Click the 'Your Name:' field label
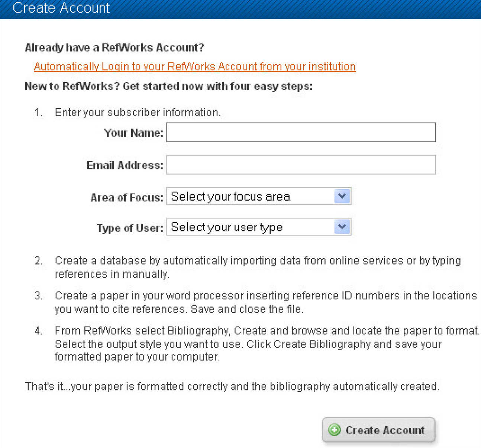Screen dimensions: 481x448 [x=133, y=133]
